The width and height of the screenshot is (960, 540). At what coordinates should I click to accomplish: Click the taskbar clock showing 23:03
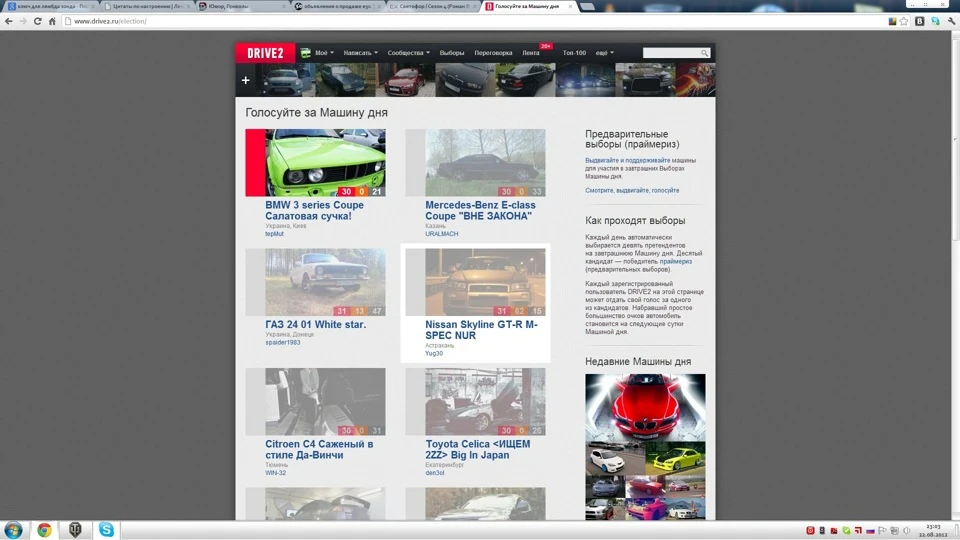933,530
